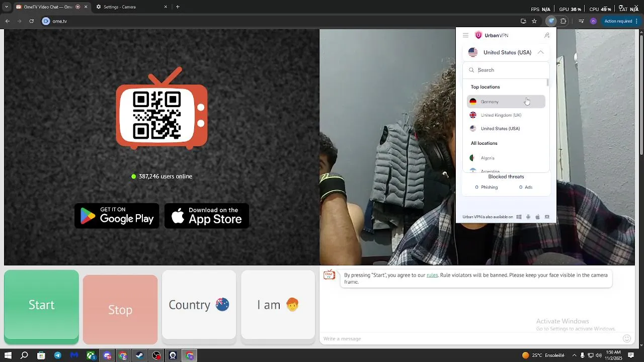
Task: Open the rules link
Action: [x=432, y=275]
